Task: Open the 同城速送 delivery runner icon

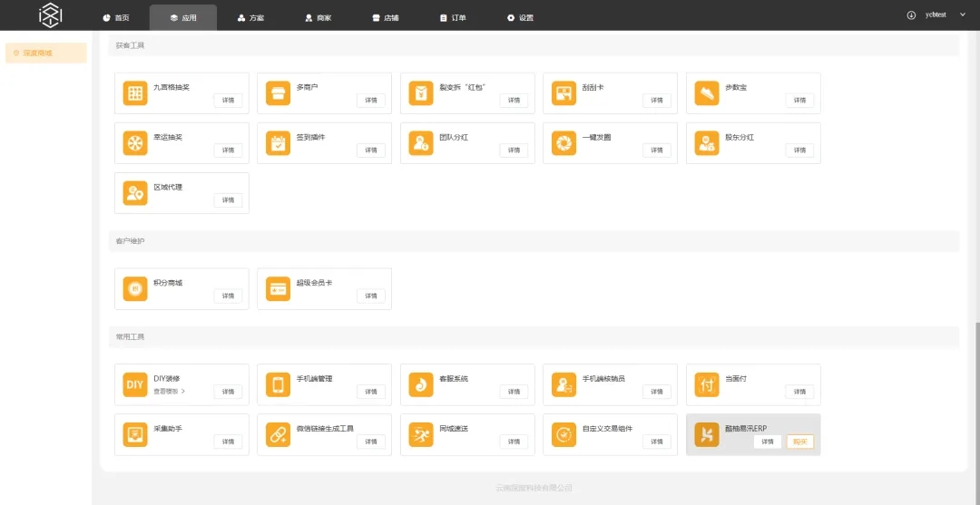Action: pyautogui.click(x=421, y=434)
